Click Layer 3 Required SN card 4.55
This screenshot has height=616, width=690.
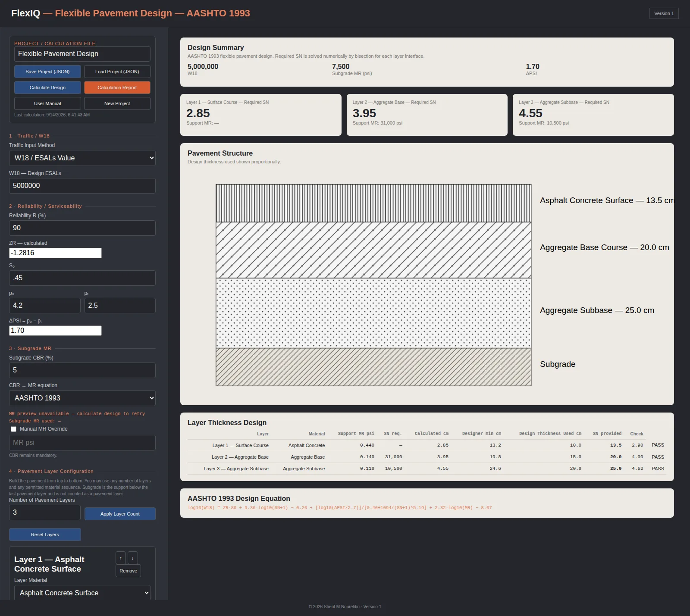click(593, 115)
